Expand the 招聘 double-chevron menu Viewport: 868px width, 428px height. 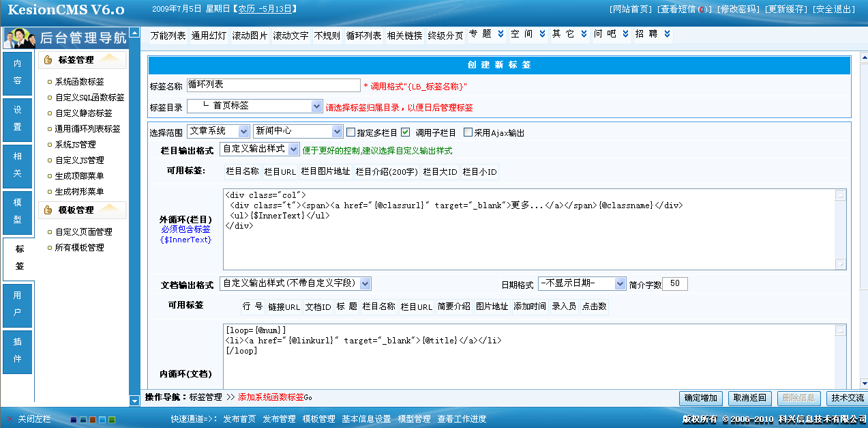tap(667, 34)
